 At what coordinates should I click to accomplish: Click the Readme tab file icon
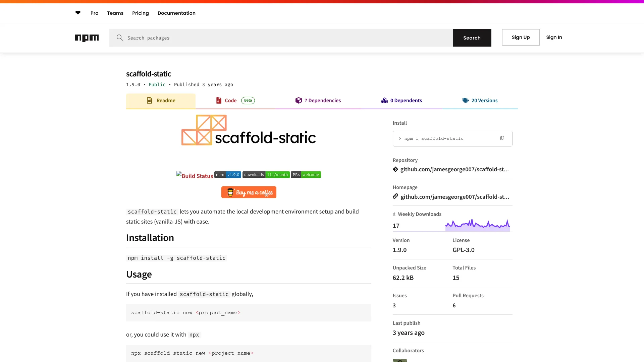[x=150, y=100]
